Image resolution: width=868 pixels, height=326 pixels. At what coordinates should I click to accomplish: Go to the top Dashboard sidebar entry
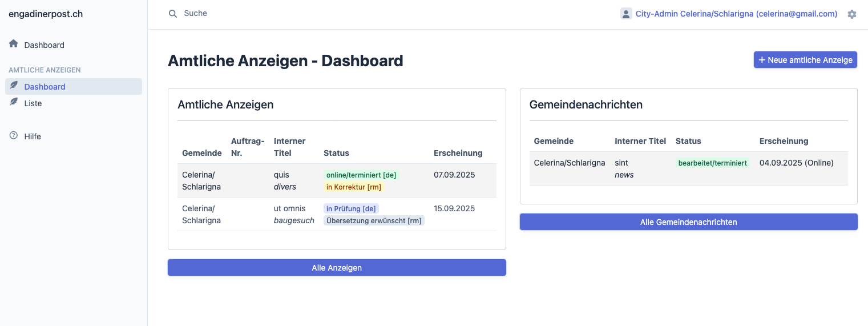44,45
